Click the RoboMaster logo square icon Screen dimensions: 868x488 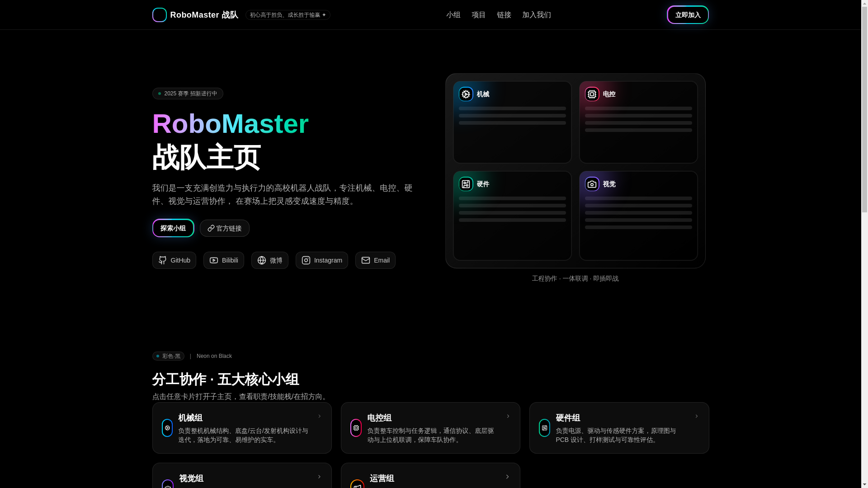[159, 15]
